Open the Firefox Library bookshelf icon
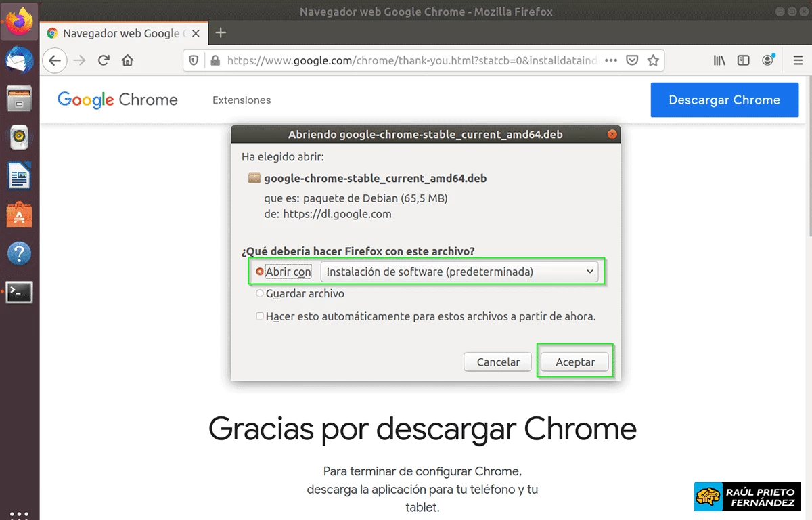The image size is (812, 520). click(719, 60)
